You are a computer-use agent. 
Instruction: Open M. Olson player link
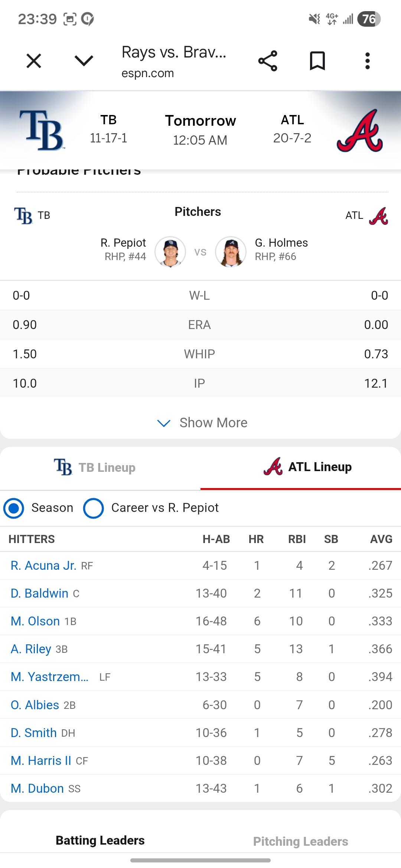(35, 621)
